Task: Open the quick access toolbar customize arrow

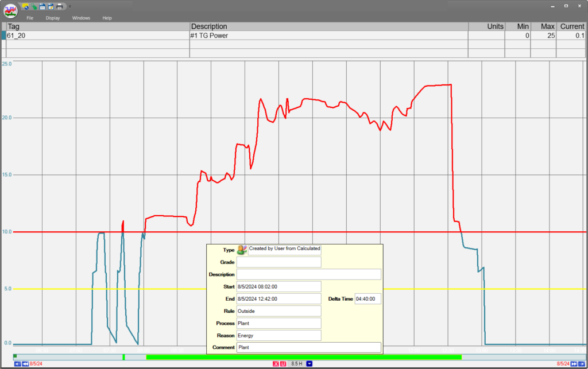Action: (x=69, y=7)
